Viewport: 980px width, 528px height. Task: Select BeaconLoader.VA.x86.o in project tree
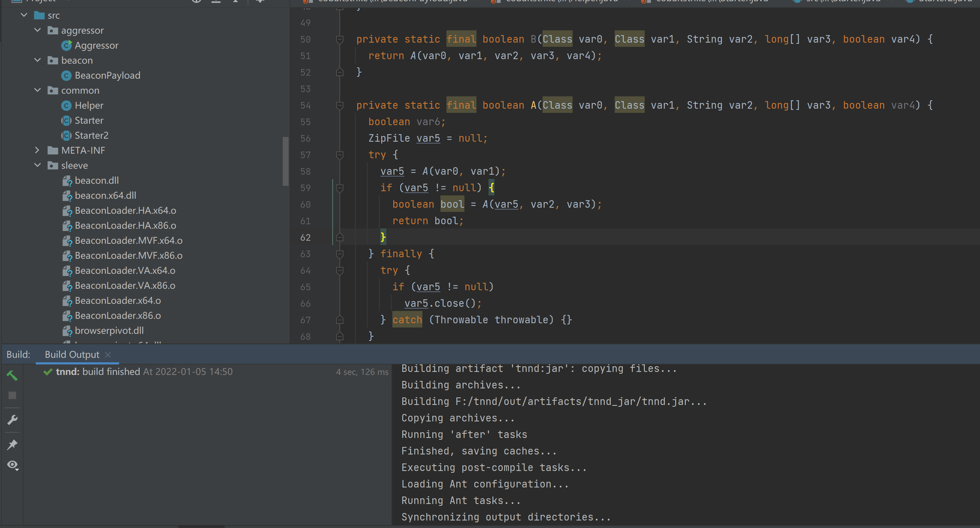(x=125, y=286)
